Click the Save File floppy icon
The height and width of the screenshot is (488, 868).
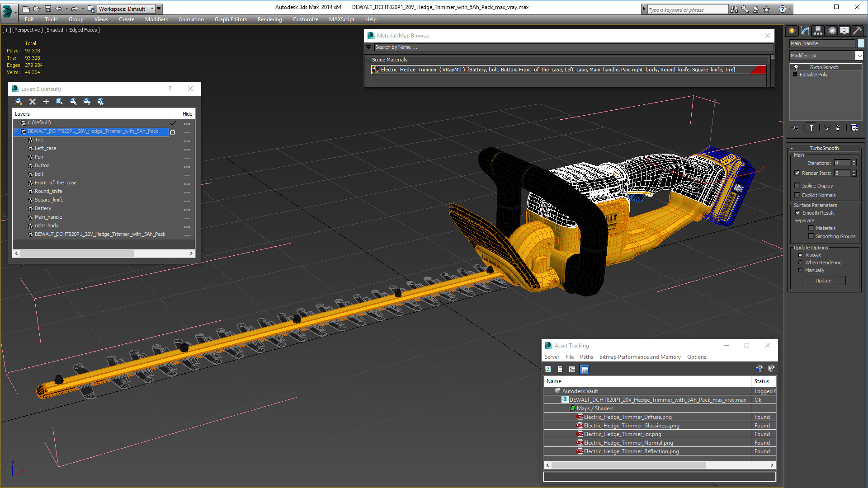click(48, 9)
